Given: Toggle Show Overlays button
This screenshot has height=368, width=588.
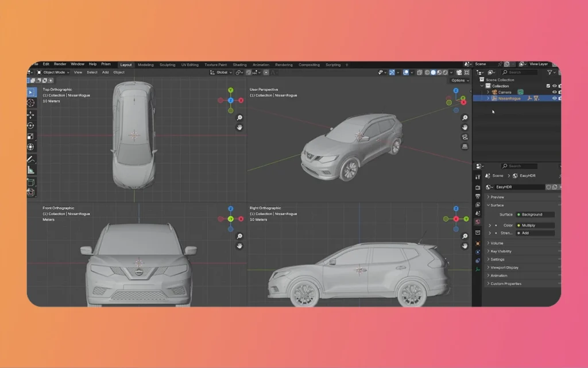Looking at the screenshot, I should click(406, 72).
